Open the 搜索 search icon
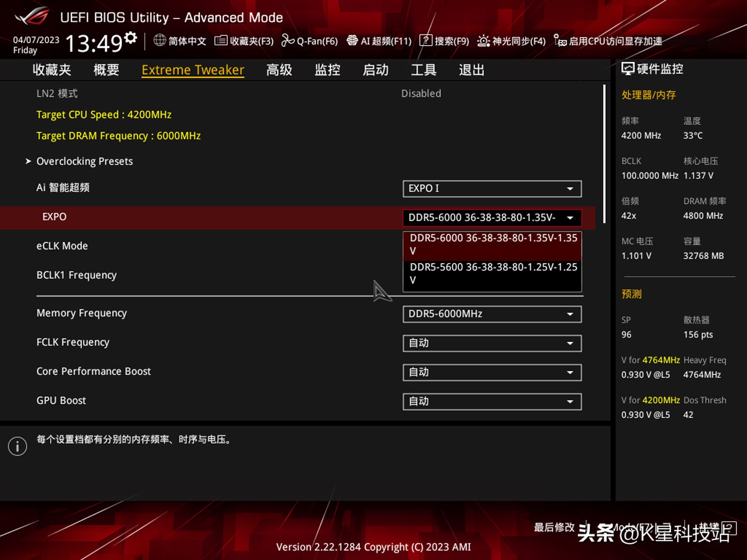 point(427,41)
